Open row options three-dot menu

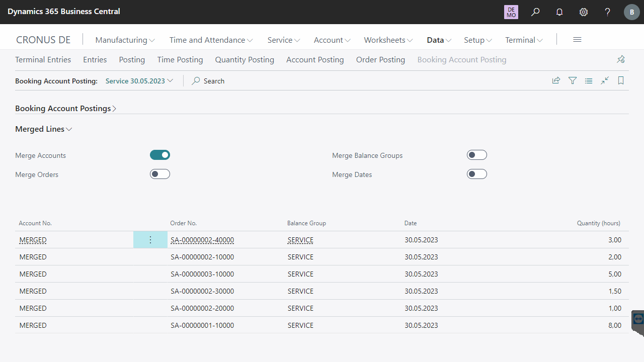[150, 240]
